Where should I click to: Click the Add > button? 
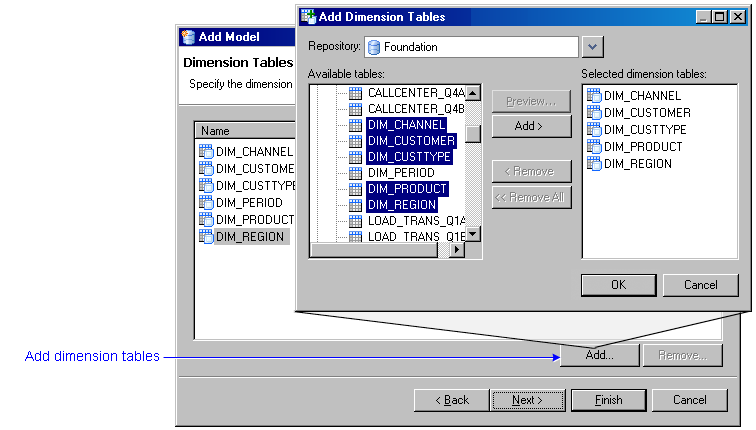click(x=531, y=126)
